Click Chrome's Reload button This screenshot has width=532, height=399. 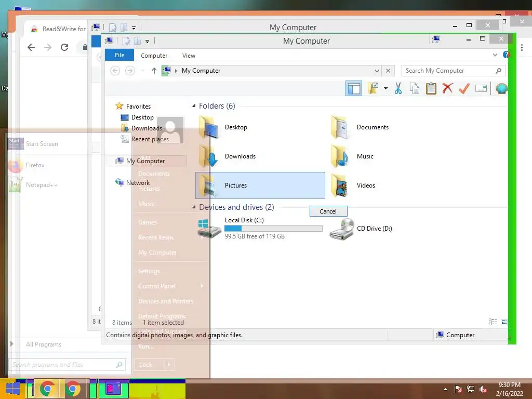(64, 47)
